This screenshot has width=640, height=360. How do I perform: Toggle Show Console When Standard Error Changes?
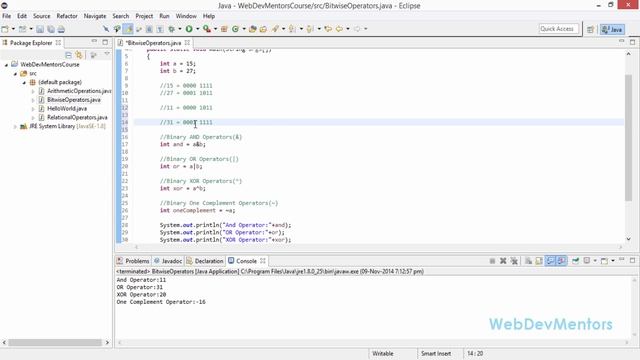(x=561, y=261)
